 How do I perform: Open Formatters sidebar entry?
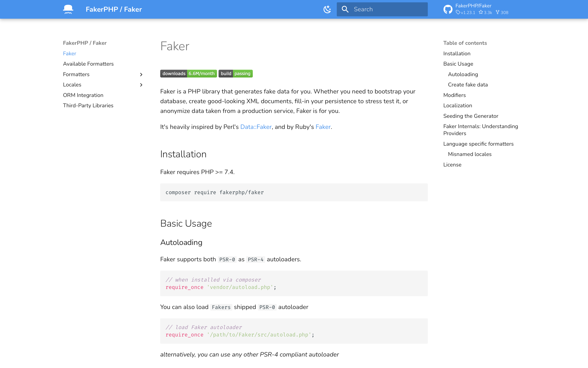point(76,74)
